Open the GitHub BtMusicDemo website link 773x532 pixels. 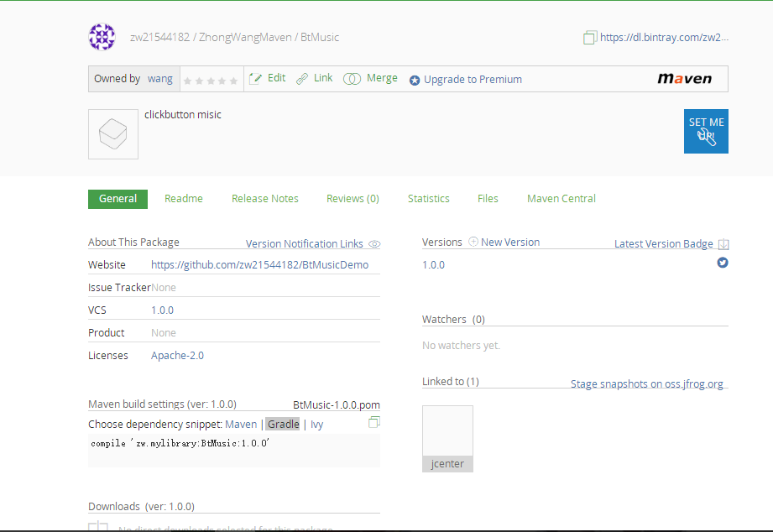[259, 265]
